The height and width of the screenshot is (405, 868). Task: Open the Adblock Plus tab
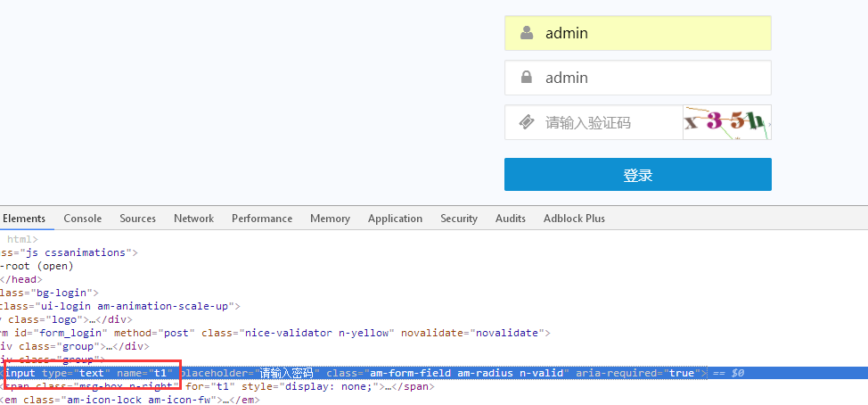point(574,219)
